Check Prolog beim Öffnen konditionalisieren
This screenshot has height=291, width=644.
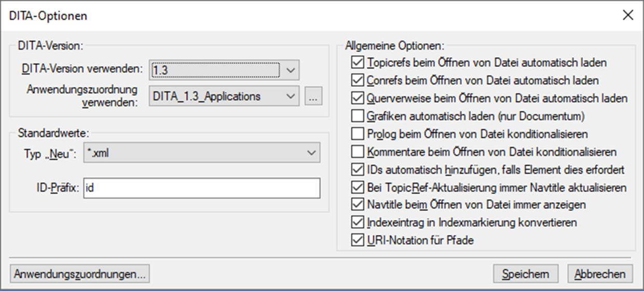(358, 134)
